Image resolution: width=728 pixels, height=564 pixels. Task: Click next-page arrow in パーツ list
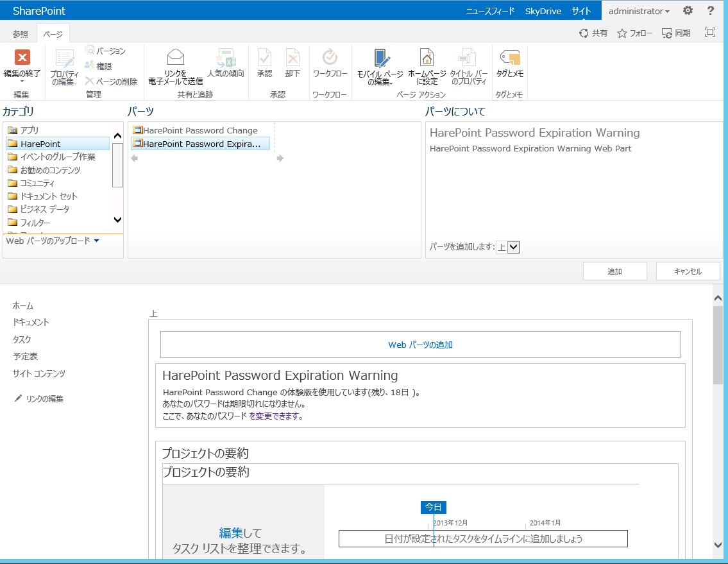280,158
